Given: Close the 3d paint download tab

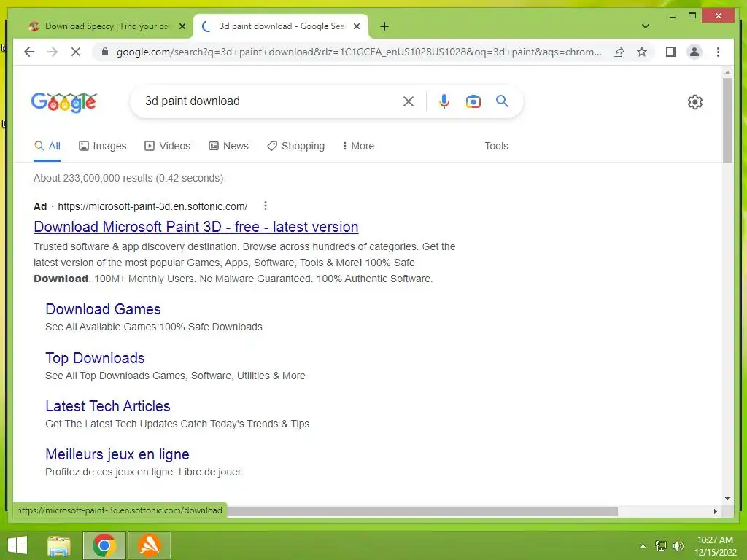Looking at the screenshot, I should 356,26.
